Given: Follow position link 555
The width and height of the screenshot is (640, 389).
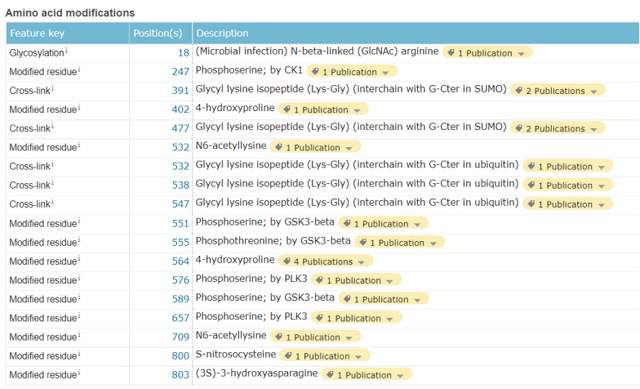Looking at the screenshot, I should click(180, 242).
